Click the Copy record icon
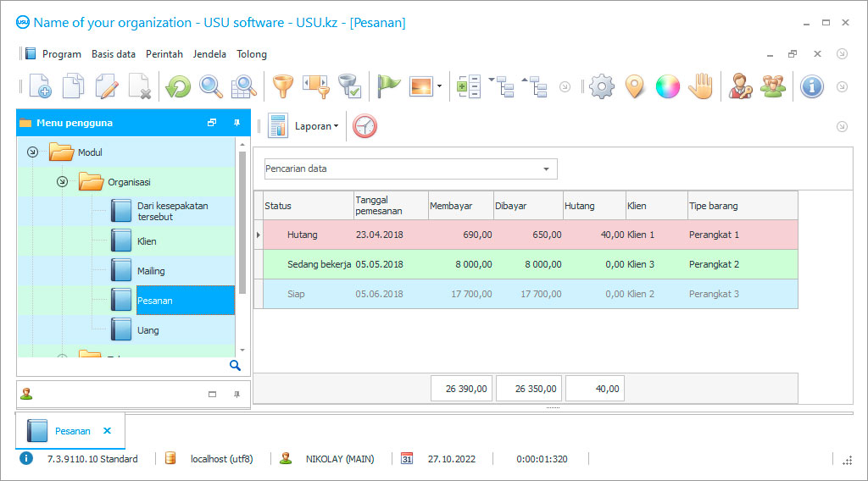 point(73,86)
